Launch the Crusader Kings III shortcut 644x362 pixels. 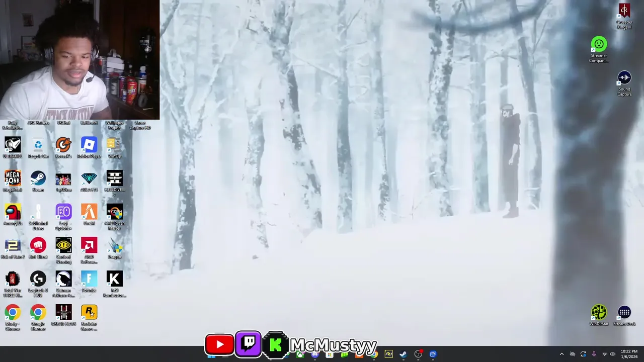coord(624,17)
